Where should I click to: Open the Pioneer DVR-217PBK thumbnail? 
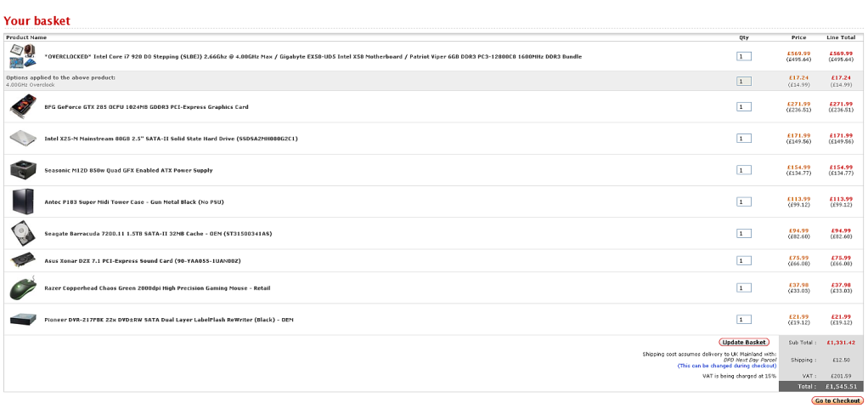click(x=23, y=320)
